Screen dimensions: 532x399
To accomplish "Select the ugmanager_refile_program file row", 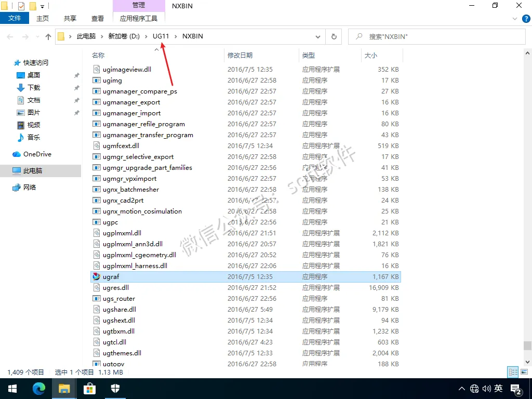I will pos(246,124).
